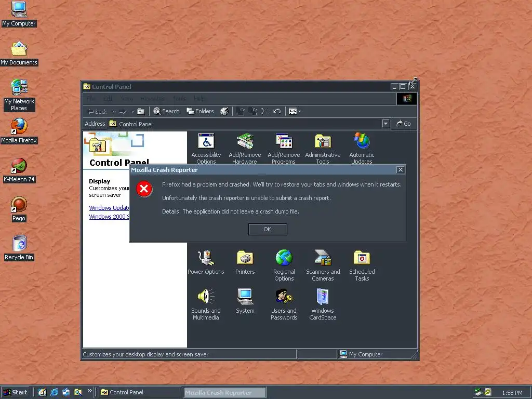Open the Automatic Updates applet
This screenshot has width=532, height=399.
click(x=362, y=148)
